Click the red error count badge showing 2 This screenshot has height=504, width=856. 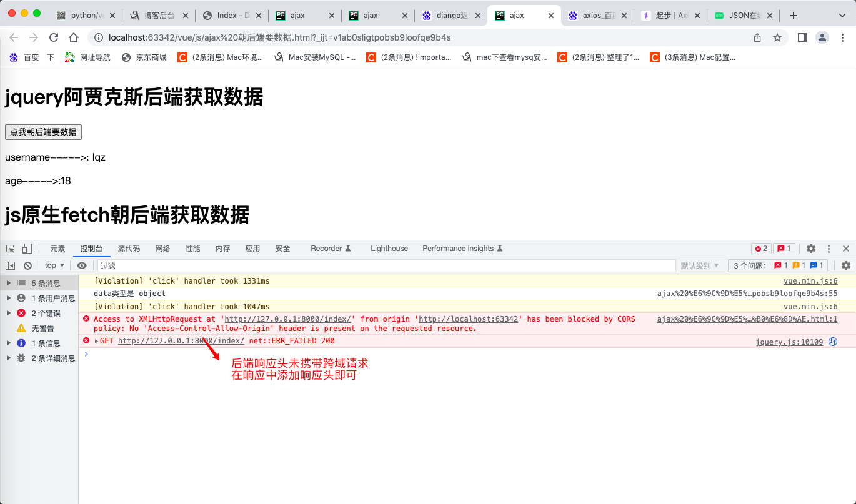[761, 249]
